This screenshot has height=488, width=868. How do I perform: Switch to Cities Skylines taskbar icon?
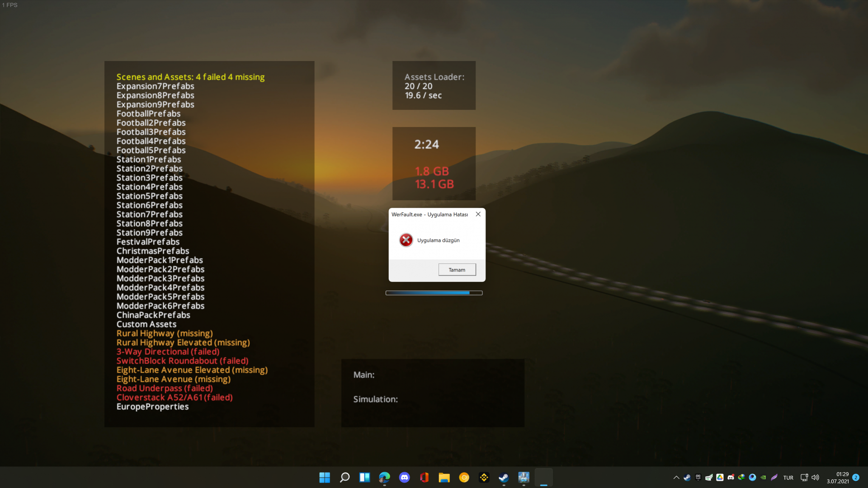click(x=524, y=478)
